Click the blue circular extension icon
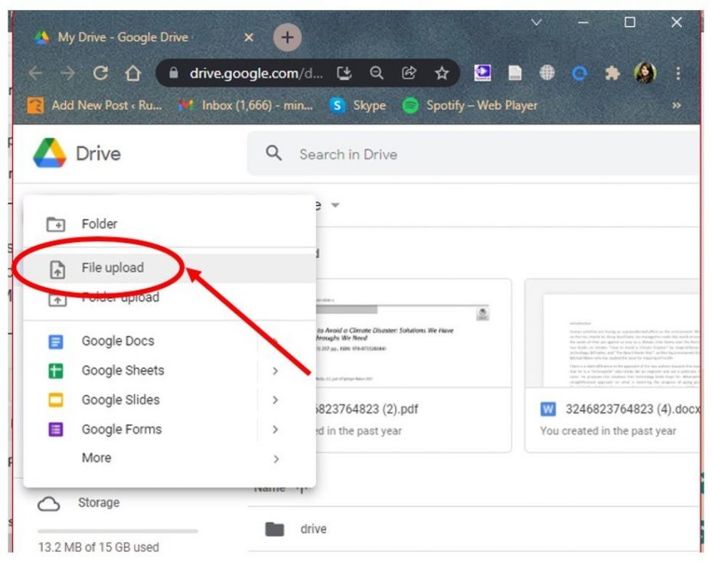Viewport: 712px width, 588px height. click(x=580, y=73)
